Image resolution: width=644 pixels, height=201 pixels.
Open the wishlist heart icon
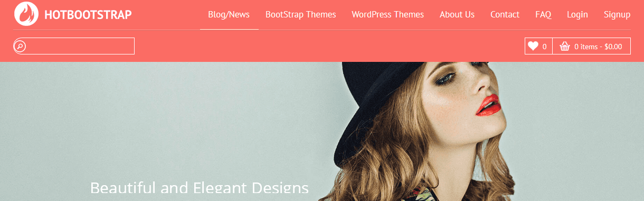[533, 46]
